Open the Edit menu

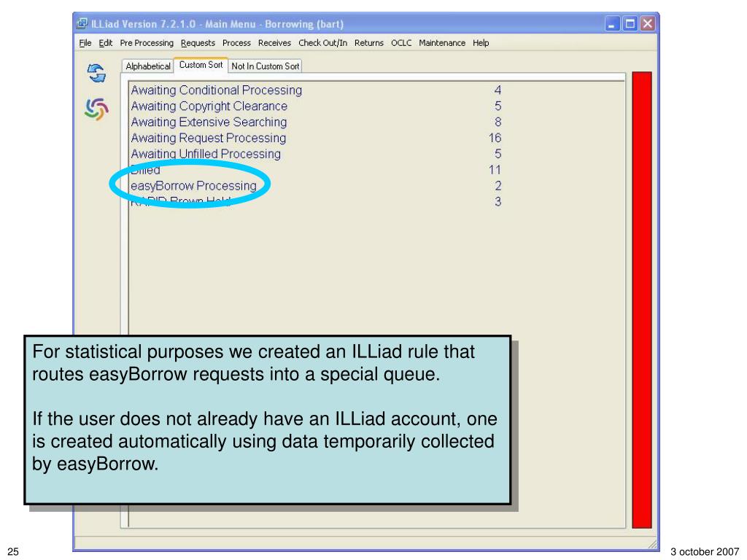pyautogui.click(x=105, y=43)
